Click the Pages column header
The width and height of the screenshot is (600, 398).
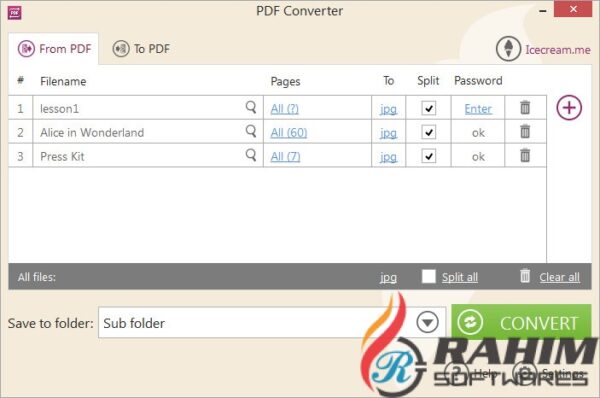[x=285, y=81]
